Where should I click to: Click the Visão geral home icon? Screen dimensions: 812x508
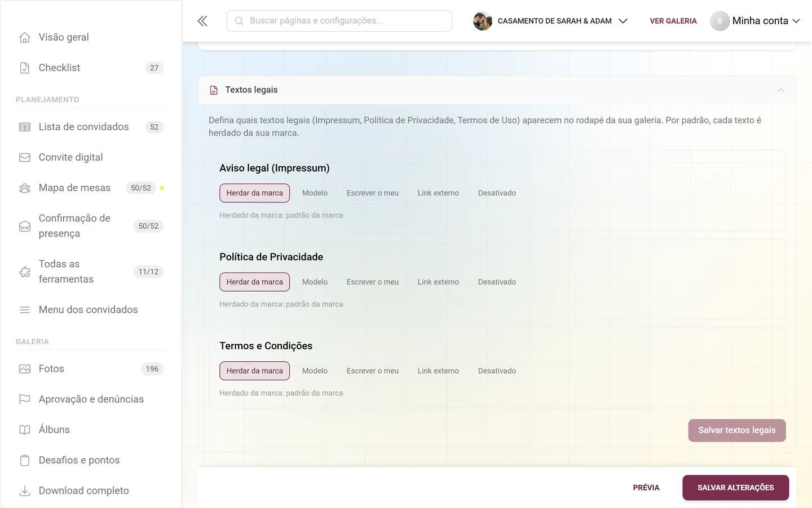(25, 37)
